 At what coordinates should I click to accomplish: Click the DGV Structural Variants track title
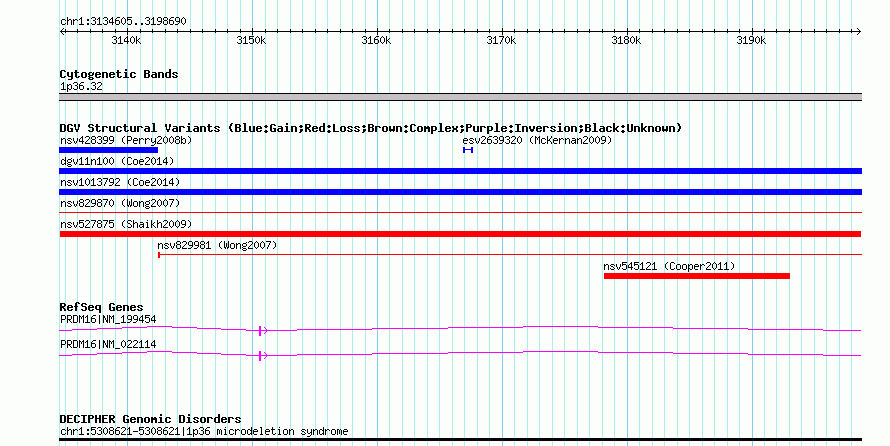click(370, 128)
